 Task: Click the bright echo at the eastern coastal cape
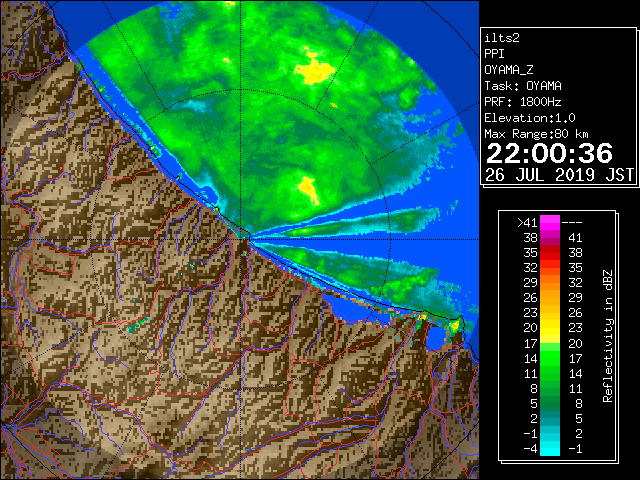[454, 325]
